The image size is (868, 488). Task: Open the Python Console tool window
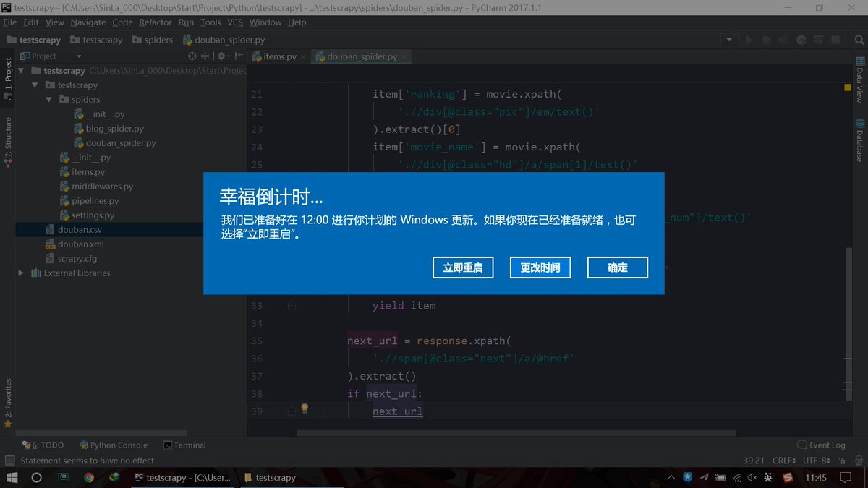pos(114,445)
